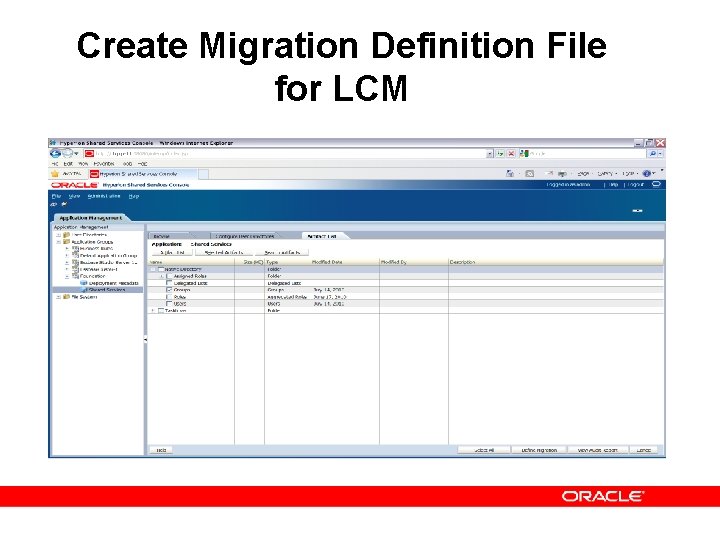Click the Print icon in IE command bar
The height and width of the screenshot is (540, 720).
(x=562, y=174)
